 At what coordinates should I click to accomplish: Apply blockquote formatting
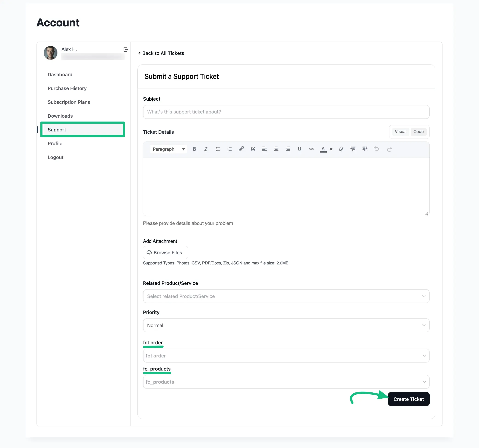click(x=253, y=149)
